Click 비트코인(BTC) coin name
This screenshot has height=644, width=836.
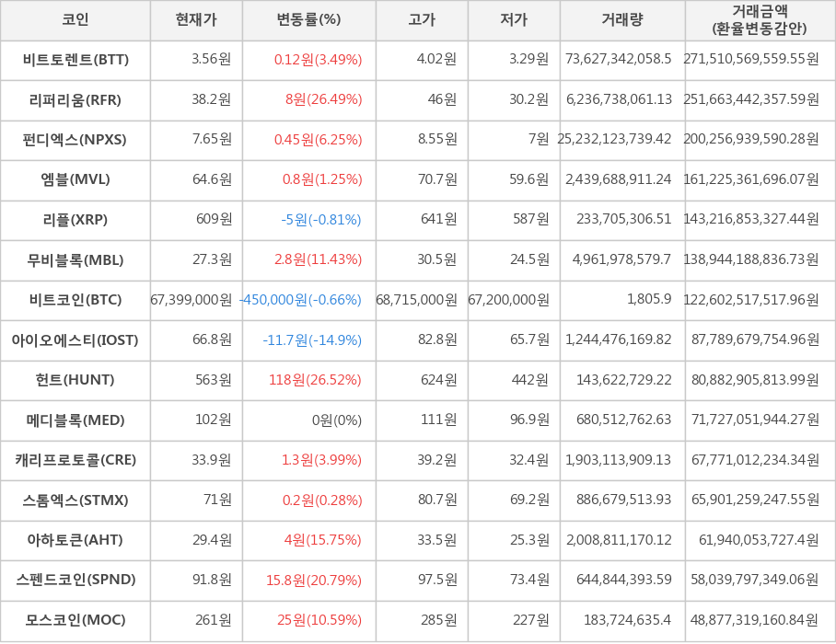pos(75,300)
